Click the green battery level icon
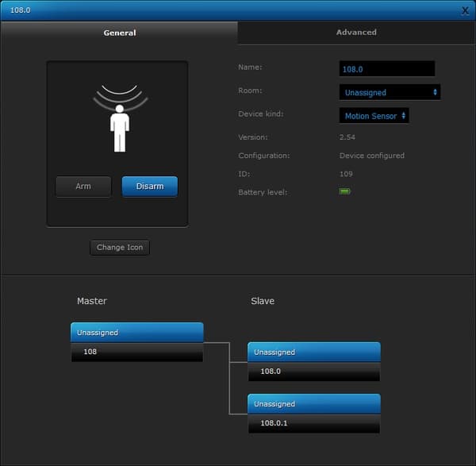The width and height of the screenshot is (476, 466). pos(345,191)
